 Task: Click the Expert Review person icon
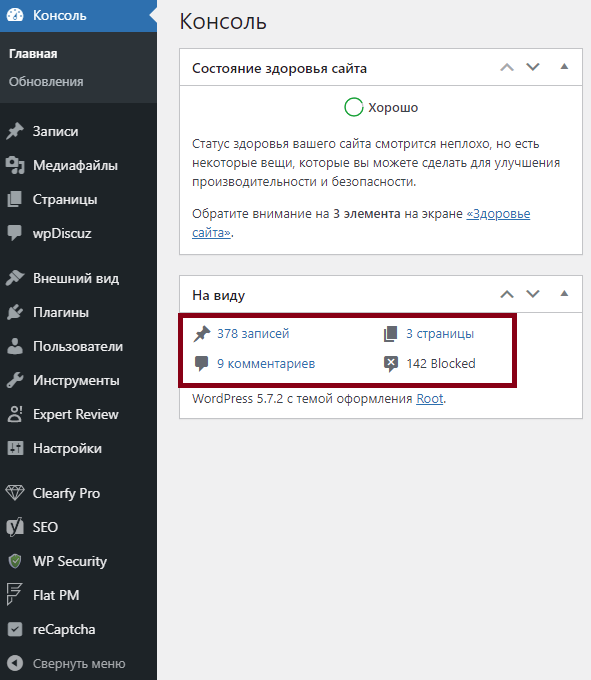[x=15, y=414]
